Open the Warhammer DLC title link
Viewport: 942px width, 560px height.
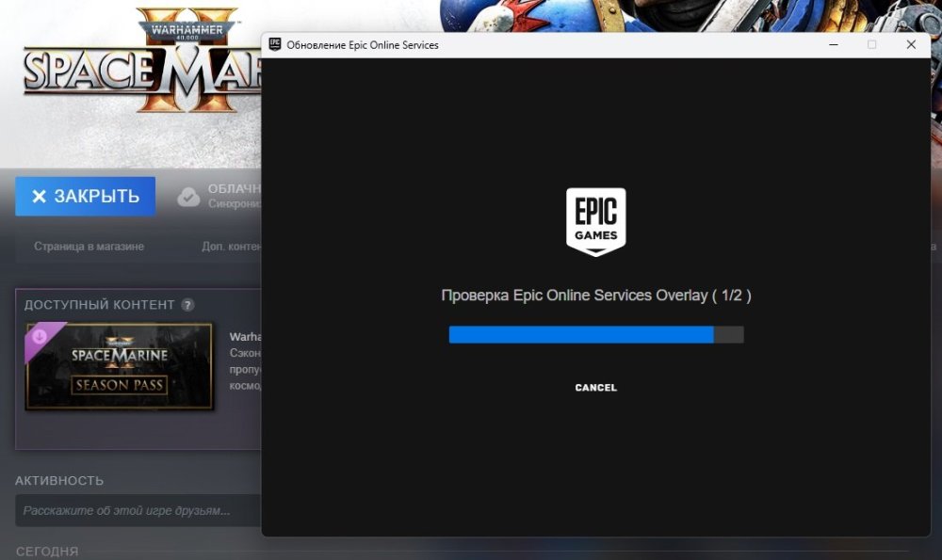click(x=245, y=336)
